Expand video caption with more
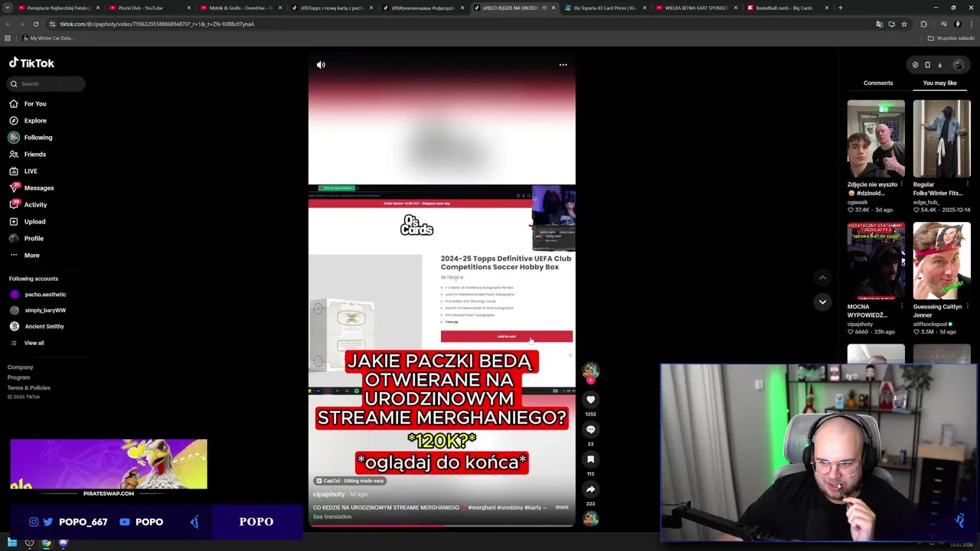This screenshot has height=551, width=980. [x=561, y=507]
